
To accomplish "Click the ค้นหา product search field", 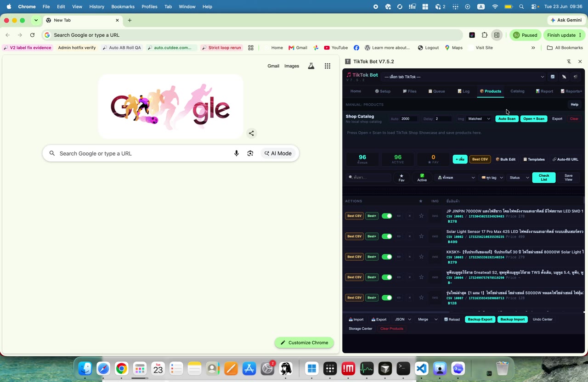I will coord(369,177).
